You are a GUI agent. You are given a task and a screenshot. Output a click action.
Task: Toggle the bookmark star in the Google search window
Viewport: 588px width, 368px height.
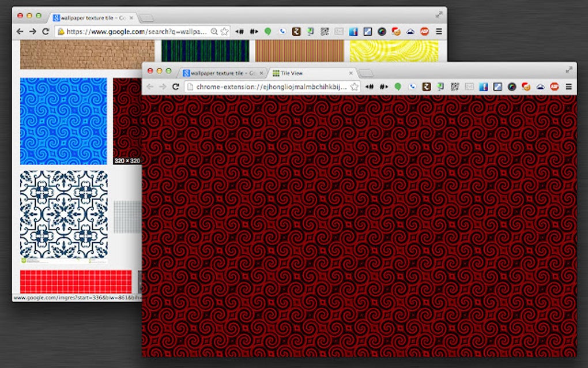pos(225,31)
